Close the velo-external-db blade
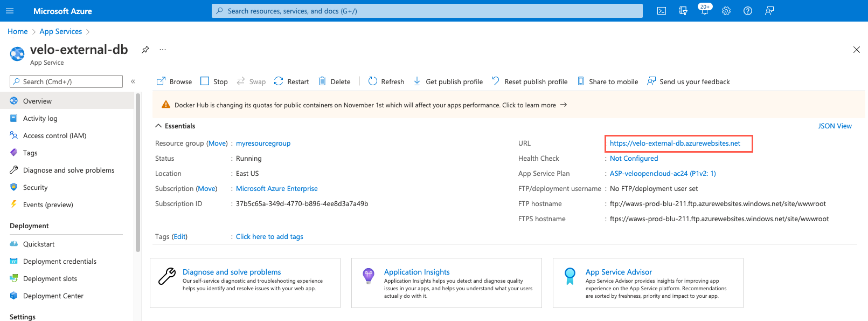Screen dimensions: 868x321 pos(857,50)
